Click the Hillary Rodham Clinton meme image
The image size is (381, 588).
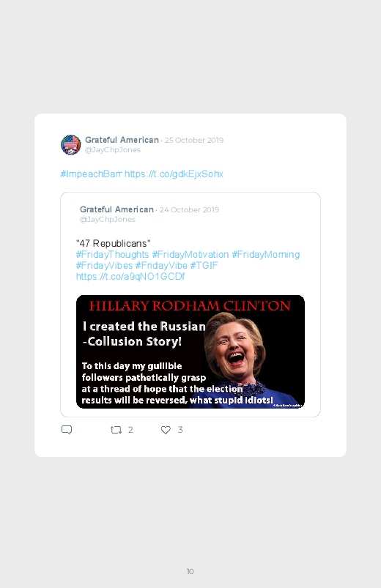point(190,351)
